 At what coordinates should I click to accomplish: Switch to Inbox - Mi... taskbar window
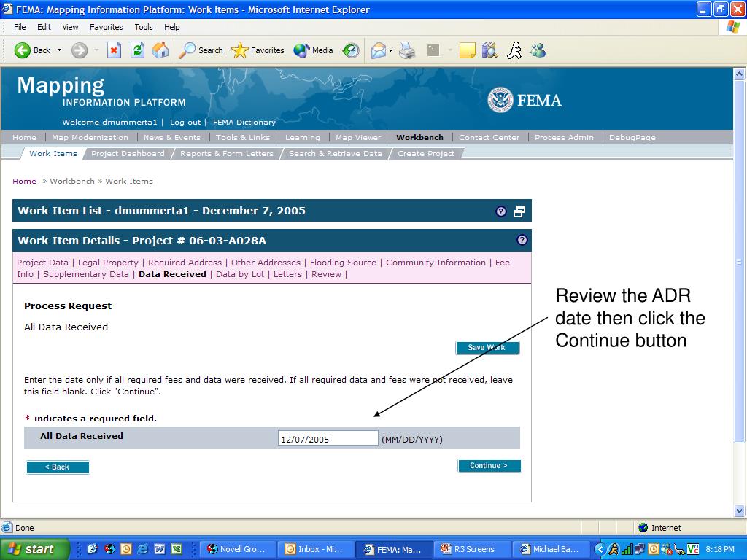click(x=315, y=549)
